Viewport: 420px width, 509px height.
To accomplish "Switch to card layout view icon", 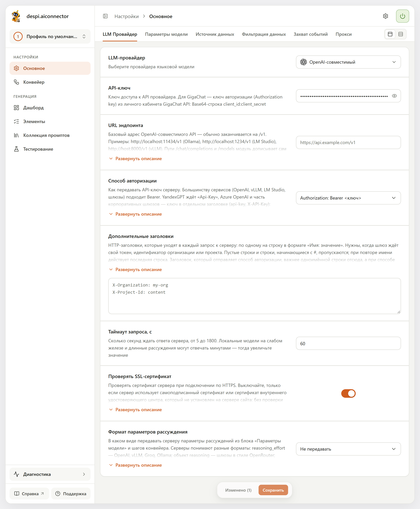I will tap(390, 34).
